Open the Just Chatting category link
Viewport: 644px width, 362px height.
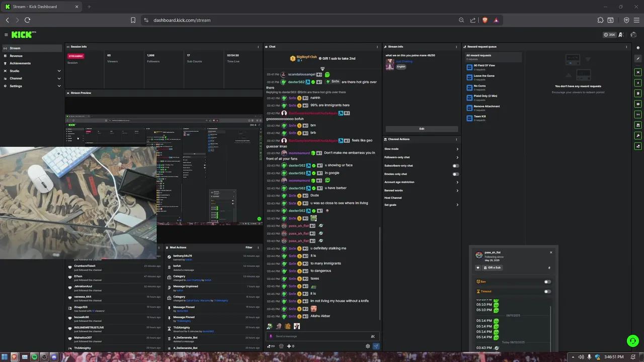coord(404,61)
